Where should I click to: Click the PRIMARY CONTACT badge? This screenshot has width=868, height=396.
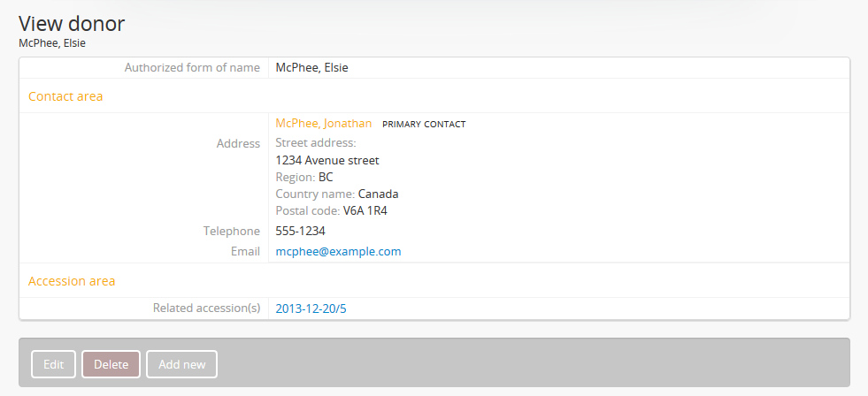point(424,125)
